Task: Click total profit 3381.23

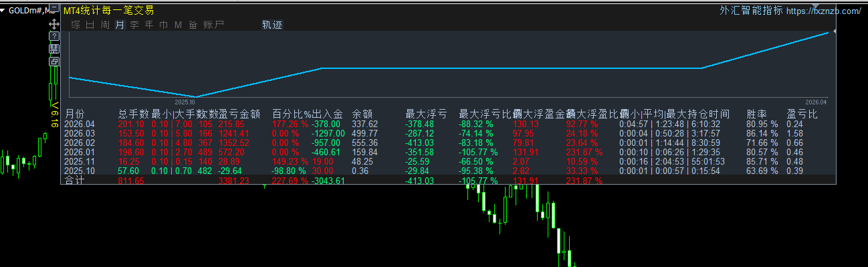Action: pyautogui.click(x=234, y=181)
